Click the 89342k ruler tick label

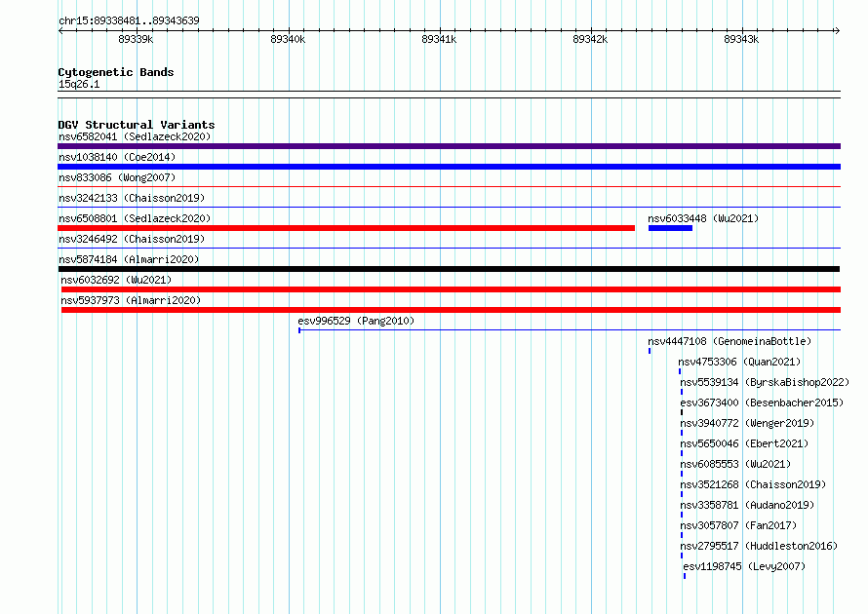pos(590,39)
